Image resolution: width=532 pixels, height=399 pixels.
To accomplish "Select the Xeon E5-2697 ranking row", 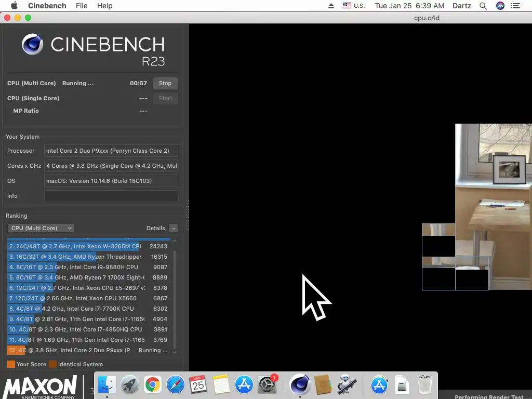I will (88, 288).
